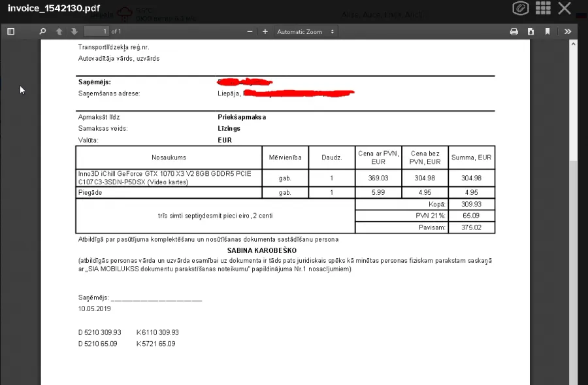Click the 'K6110 309.93' entry
The height and width of the screenshot is (385, 588).
click(x=157, y=333)
